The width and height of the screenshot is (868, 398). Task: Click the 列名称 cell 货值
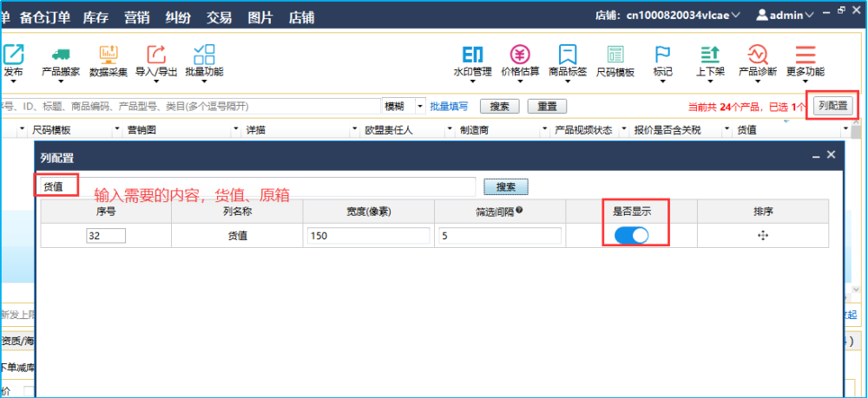238,236
